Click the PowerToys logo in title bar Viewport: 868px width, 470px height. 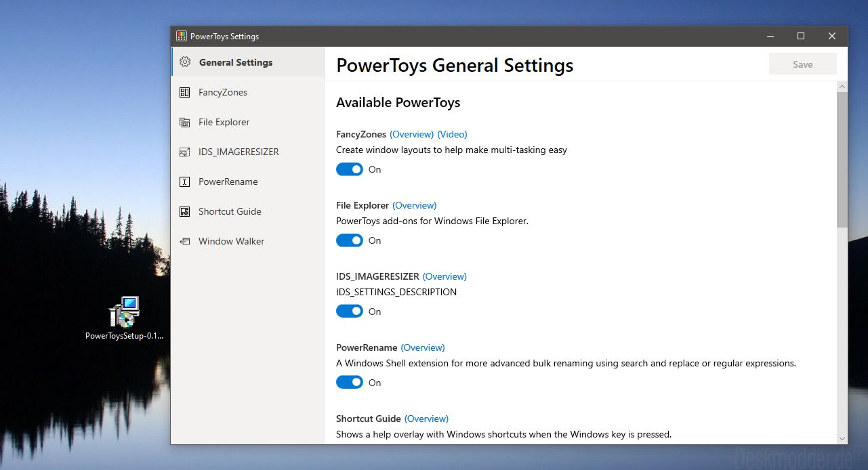point(182,37)
